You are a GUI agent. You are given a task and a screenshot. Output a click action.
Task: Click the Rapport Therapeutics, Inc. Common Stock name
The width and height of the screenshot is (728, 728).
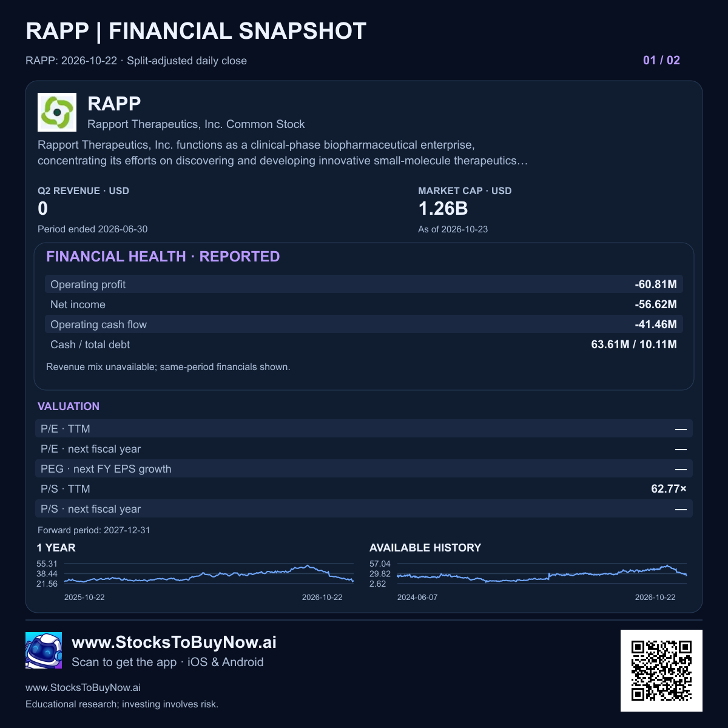click(x=196, y=124)
